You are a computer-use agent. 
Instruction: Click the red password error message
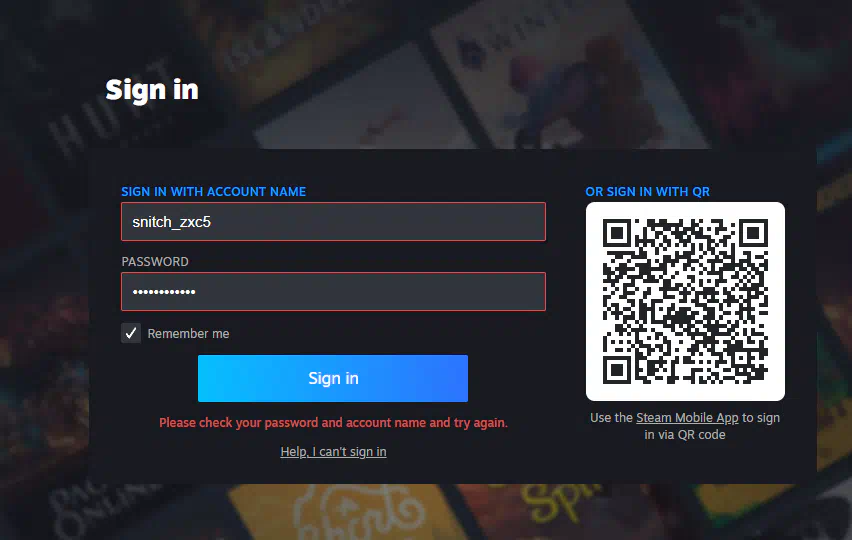coord(333,423)
